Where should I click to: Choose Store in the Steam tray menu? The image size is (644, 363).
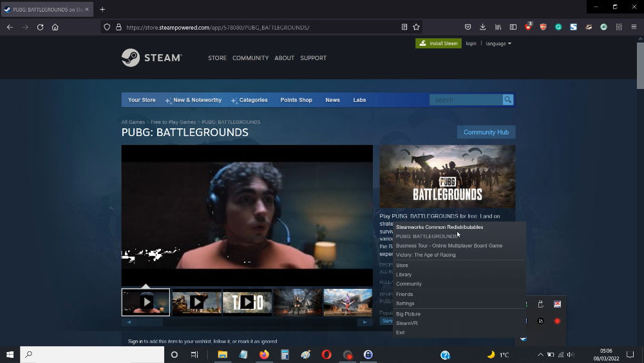(x=459, y=265)
